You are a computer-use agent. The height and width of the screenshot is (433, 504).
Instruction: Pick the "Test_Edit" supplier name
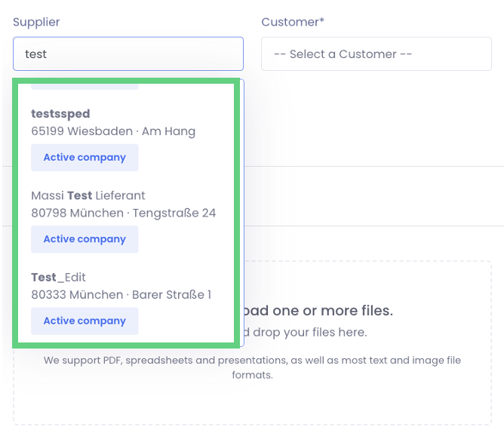pos(58,277)
